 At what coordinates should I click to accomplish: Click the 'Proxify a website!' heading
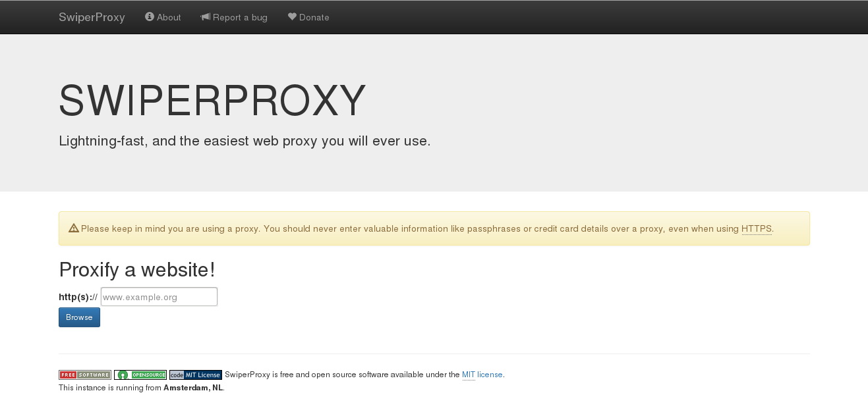click(x=137, y=270)
